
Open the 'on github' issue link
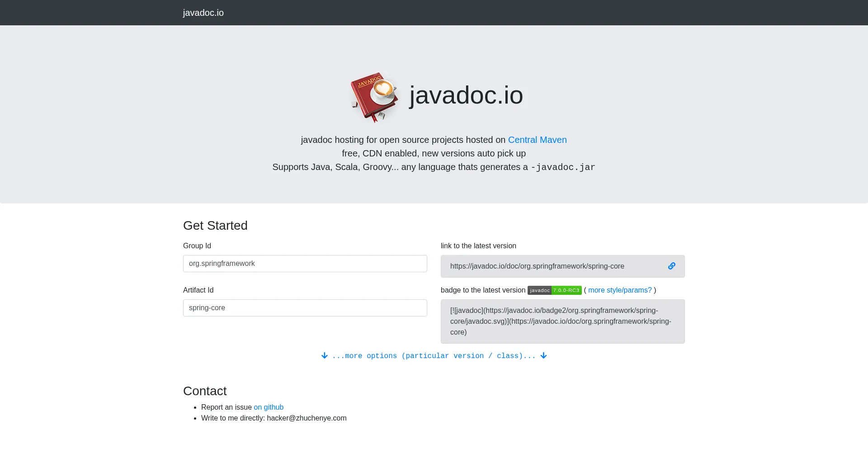[269, 407]
